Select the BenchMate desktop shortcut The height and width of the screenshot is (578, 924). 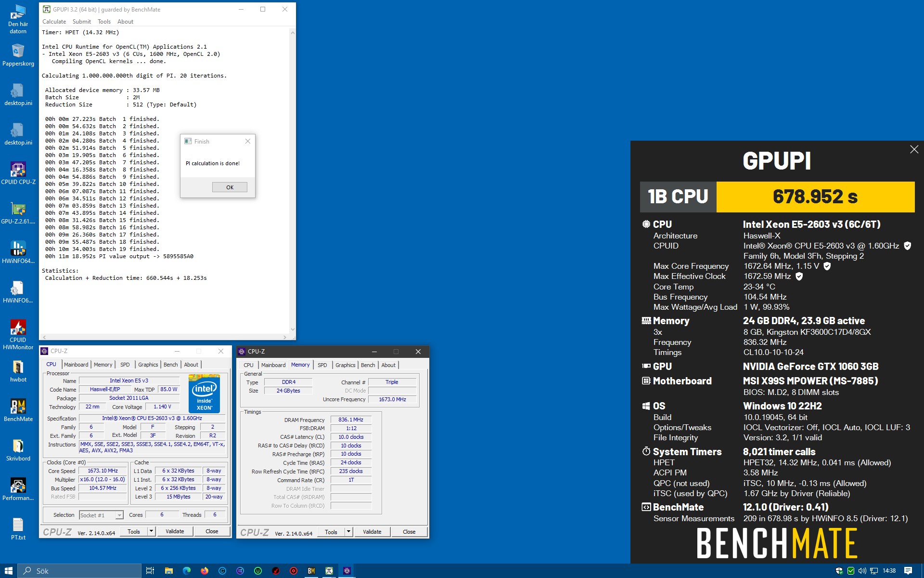18,410
